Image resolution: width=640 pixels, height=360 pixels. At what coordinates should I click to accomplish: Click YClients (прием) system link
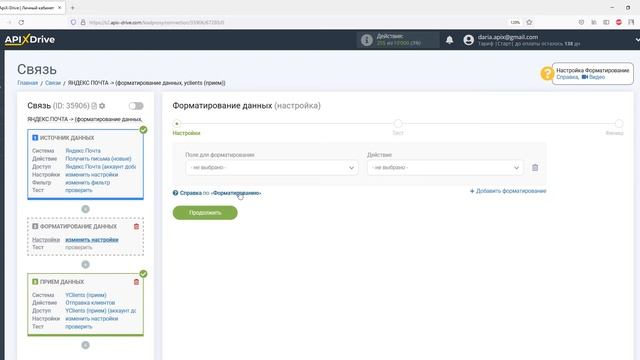(86, 295)
